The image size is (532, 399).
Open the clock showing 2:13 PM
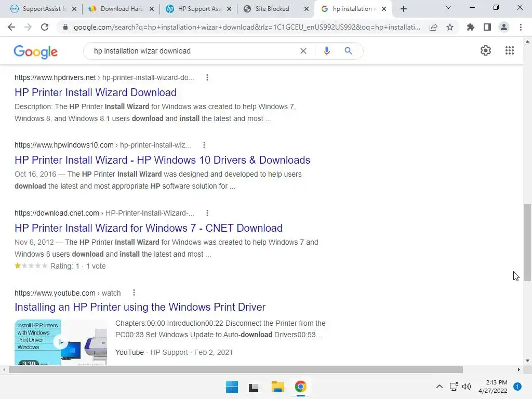pyautogui.click(x=493, y=387)
